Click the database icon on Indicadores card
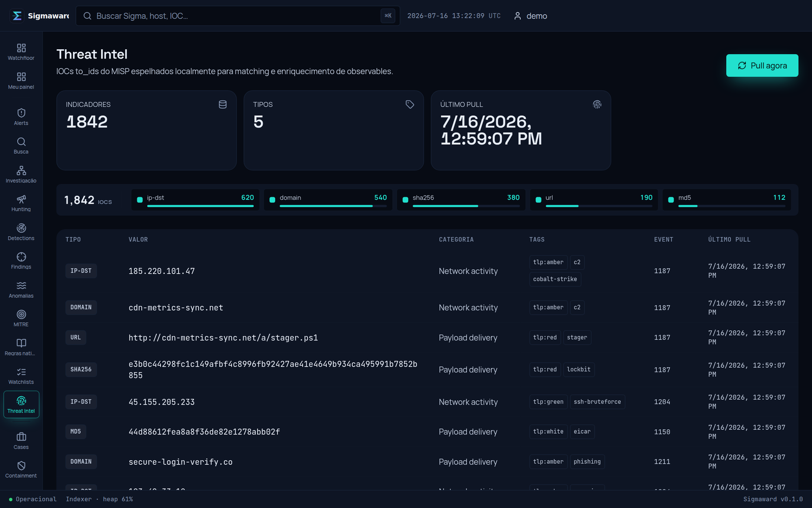 (223, 104)
